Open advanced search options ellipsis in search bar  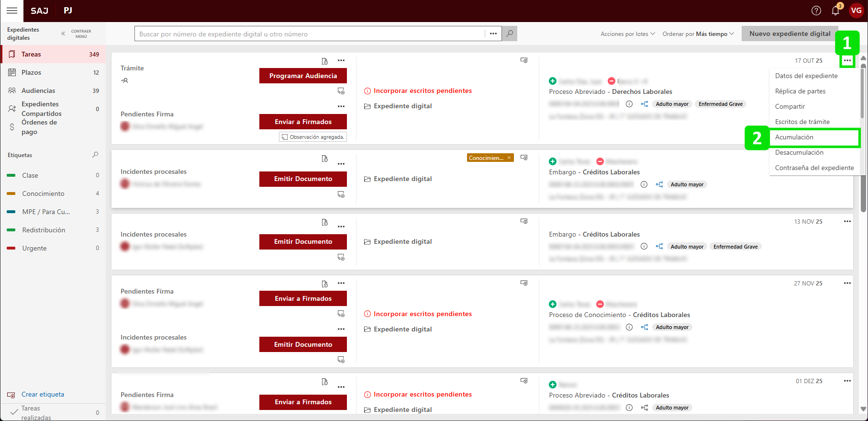(x=493, y=34)
